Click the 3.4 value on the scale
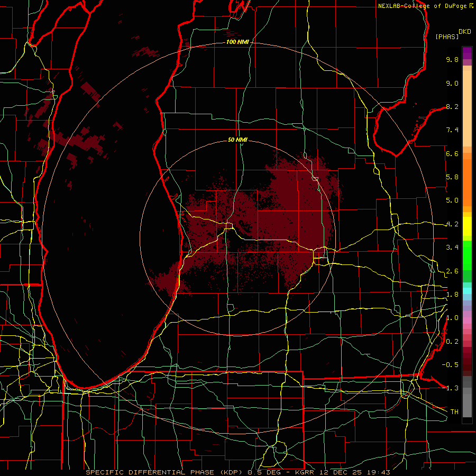Screen dimensions: 476x476 pyautogui.click(x=452, y=248)
